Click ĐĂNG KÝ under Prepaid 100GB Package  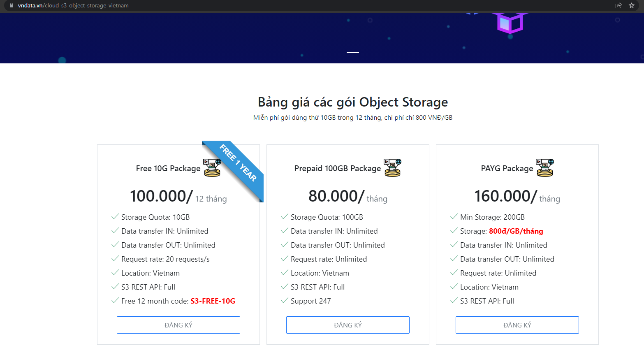pyautogui.click(x=348, y=325)
